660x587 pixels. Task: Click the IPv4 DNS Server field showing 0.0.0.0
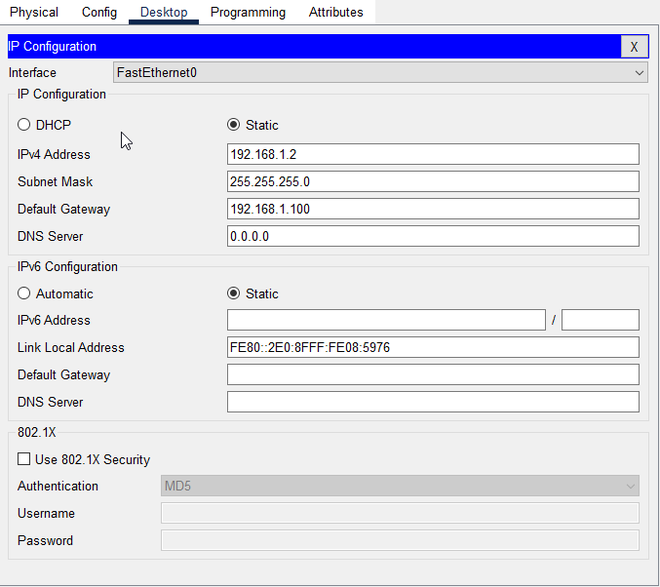point(432,236)
